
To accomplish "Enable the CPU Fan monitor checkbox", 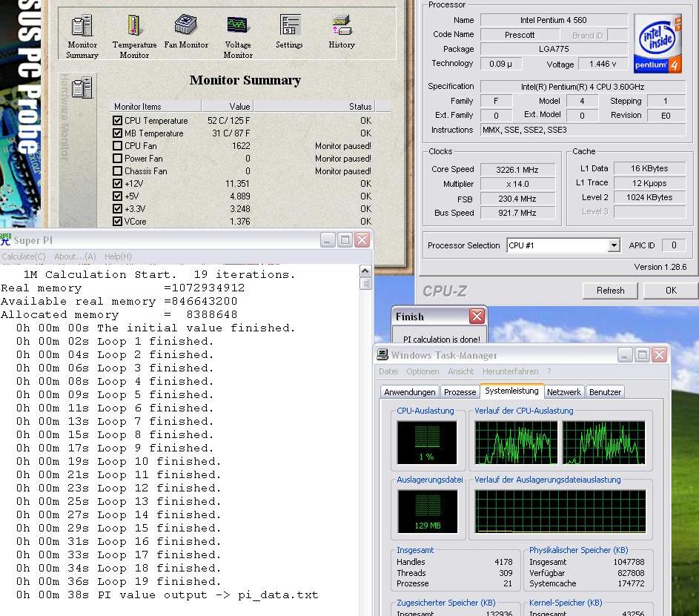I will point(117,146).
